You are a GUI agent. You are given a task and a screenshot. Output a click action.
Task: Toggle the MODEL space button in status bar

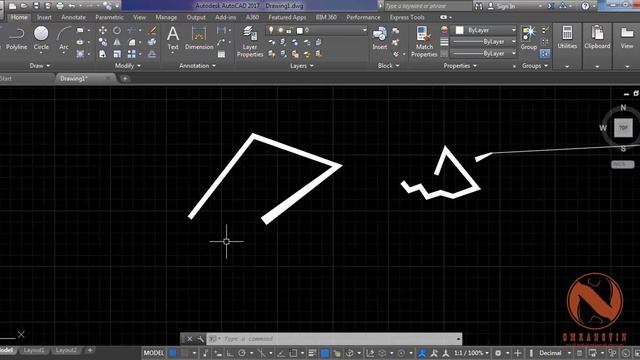154,353
